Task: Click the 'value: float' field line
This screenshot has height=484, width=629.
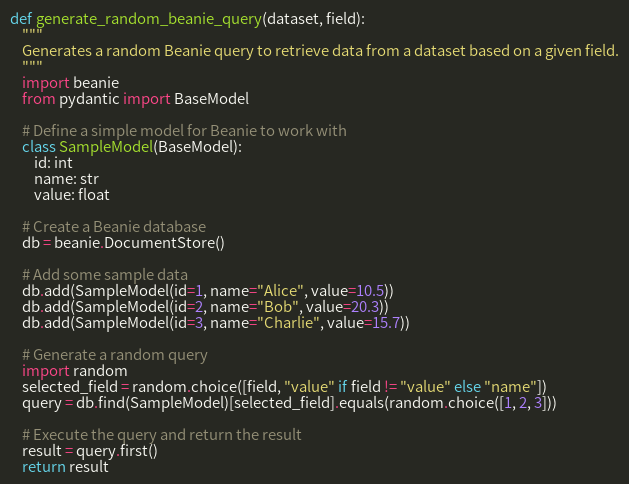Action: point(71,195)
